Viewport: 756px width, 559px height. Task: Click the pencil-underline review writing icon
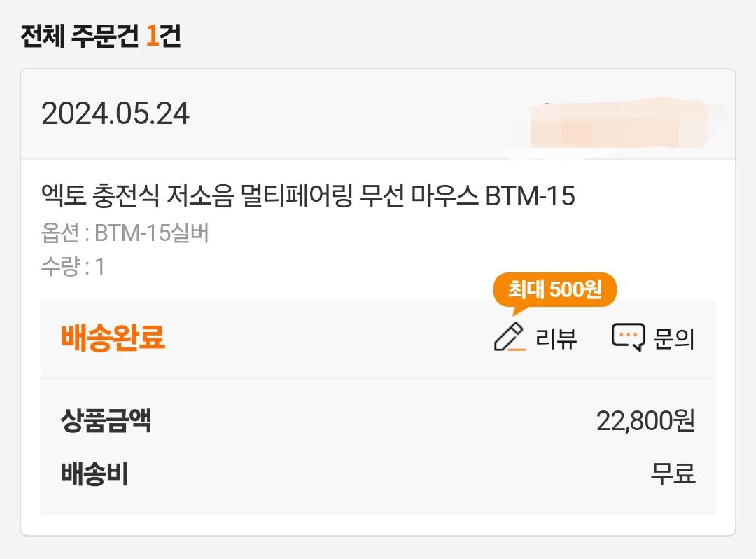click(510, 336)
